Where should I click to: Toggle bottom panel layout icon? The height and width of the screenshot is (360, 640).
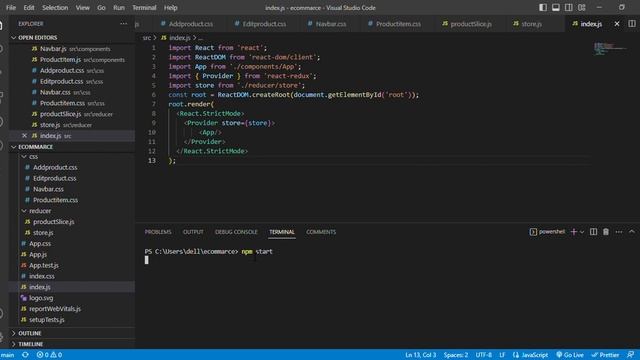[x=556, y=7]
